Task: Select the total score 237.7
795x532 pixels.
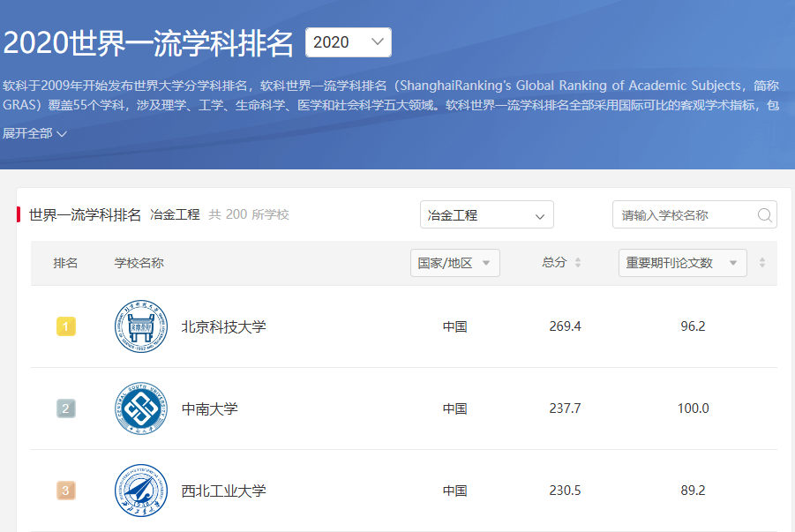Action: 565,408
